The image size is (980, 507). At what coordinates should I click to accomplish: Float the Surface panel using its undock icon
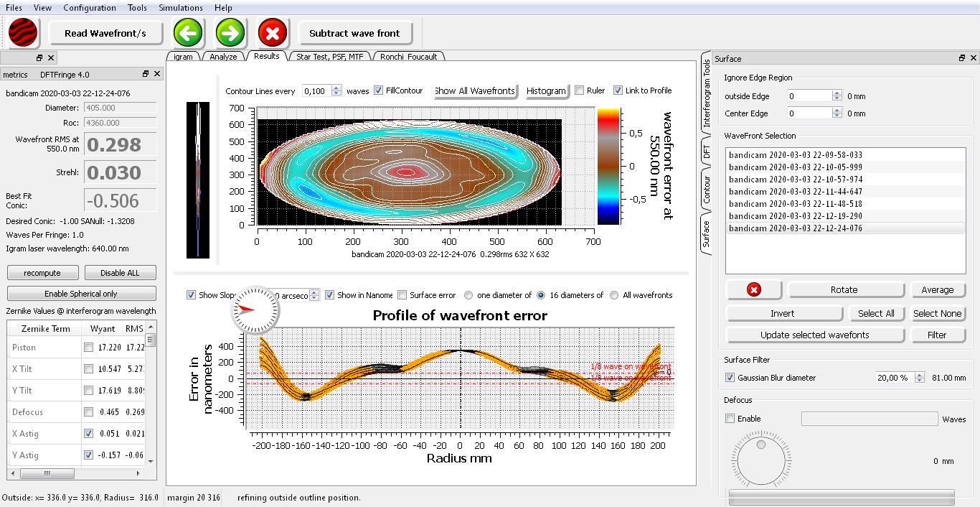coord(962,58)
